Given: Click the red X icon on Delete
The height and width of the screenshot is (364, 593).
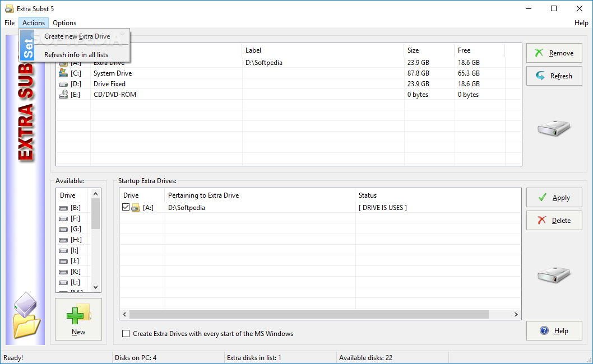Looking at the screenshot, I should pyautogui.click(x=542, y=220).
